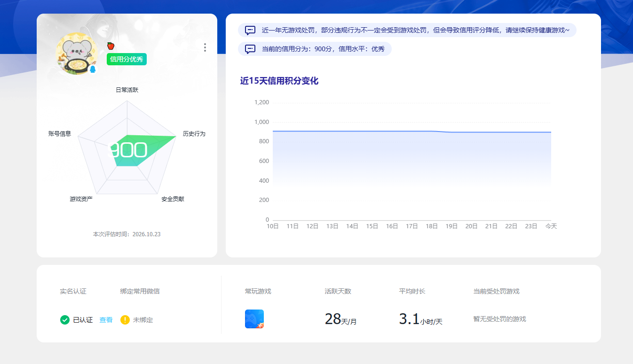Click the 900 score in the radar chart

pos(127,150)
